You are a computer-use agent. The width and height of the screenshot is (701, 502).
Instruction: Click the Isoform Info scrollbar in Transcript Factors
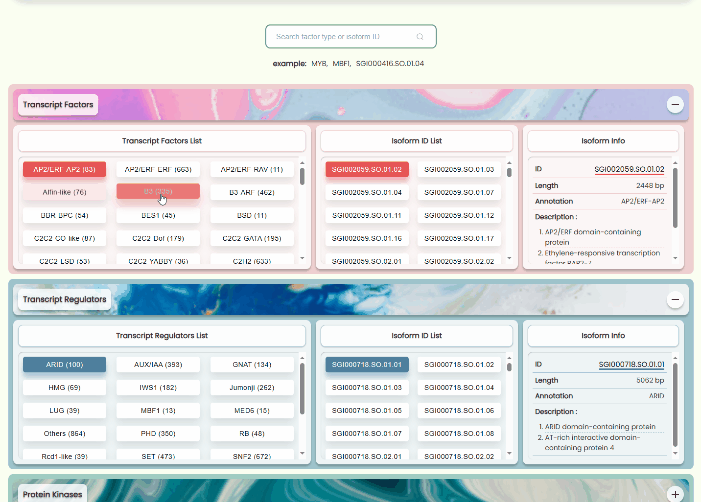click(675, 198)
